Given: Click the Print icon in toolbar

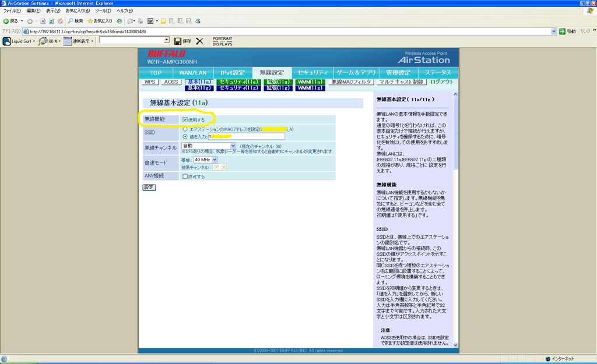Looking at the screenshot, I should [141, 22].
